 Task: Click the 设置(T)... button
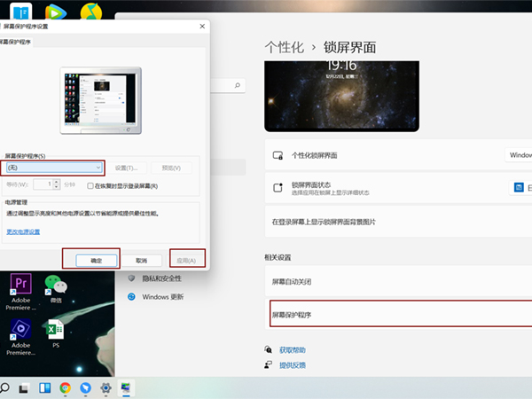pyautogui.click(x=126, y=168)
